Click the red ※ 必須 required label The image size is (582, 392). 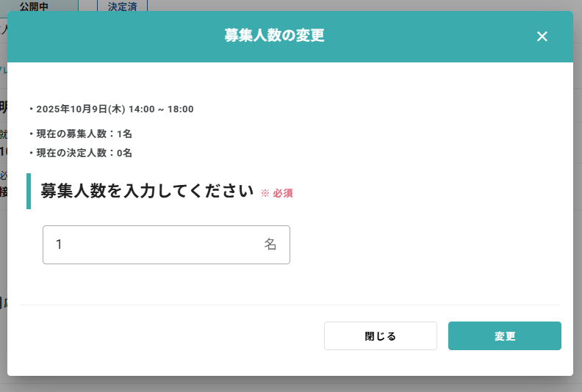click(277, 193)
